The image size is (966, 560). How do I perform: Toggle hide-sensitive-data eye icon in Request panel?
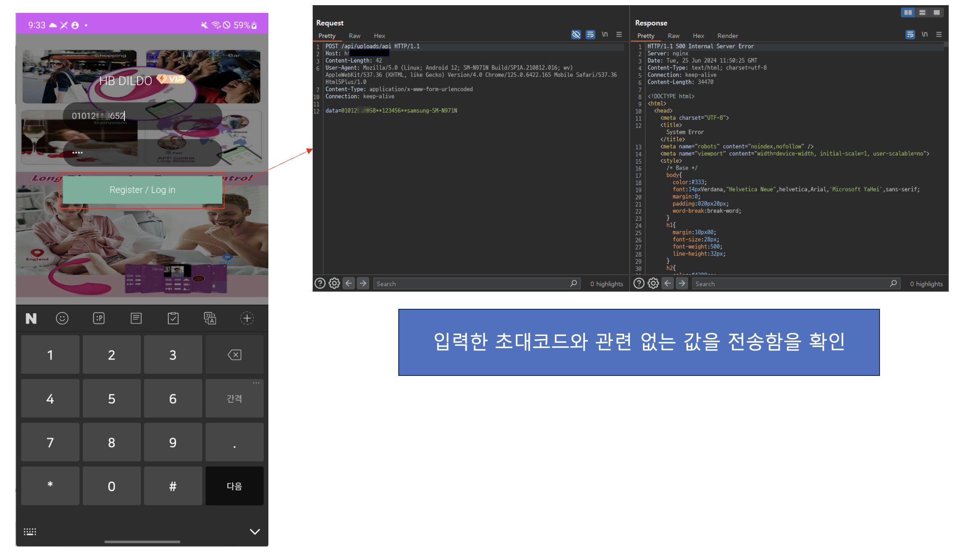[576, 35]
